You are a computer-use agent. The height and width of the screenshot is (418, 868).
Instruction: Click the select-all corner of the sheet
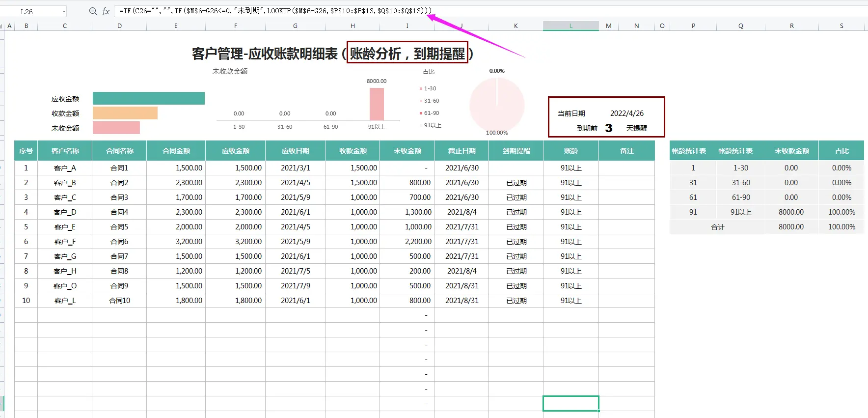click(2, 26)
